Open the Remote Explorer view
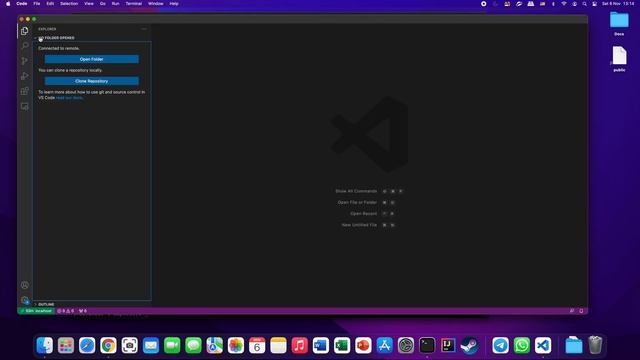This screenshot has height=360, width=640. click(x=25, y=106)
